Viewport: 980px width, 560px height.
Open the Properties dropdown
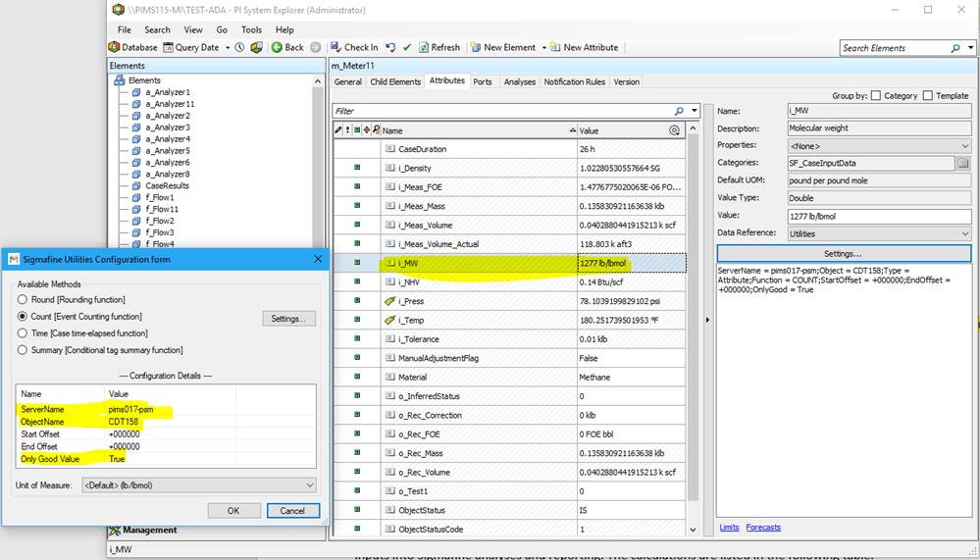[965, 146]
